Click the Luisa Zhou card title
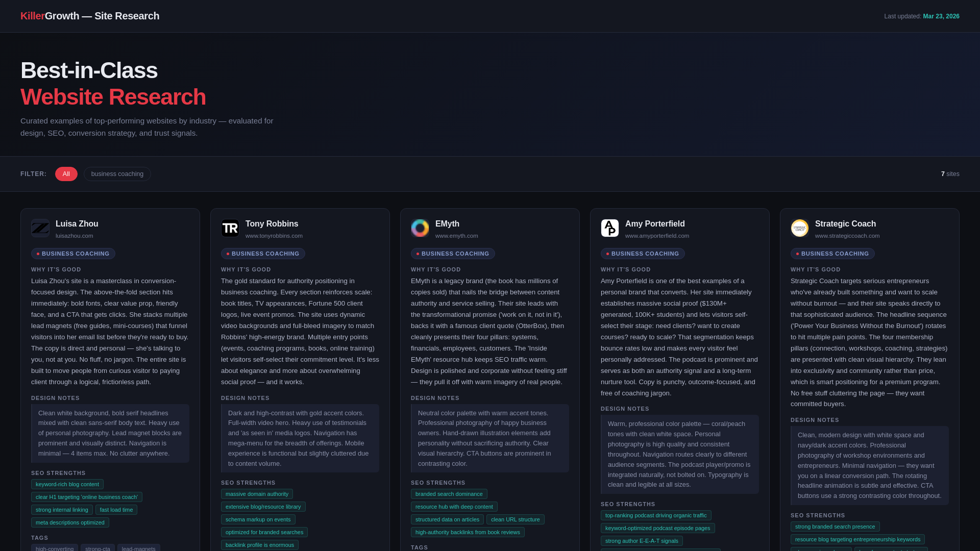This screenshot has height=551, width=980. [77, 224]
